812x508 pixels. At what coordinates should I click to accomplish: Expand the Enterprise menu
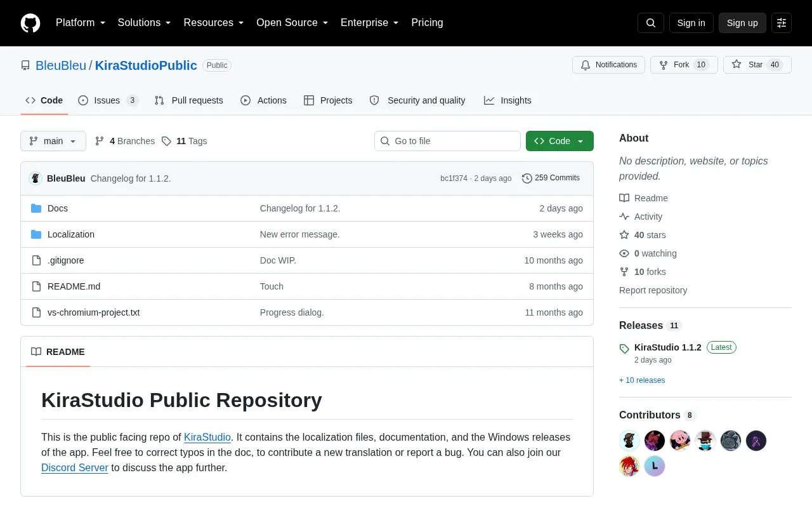[x=369, y=23]
